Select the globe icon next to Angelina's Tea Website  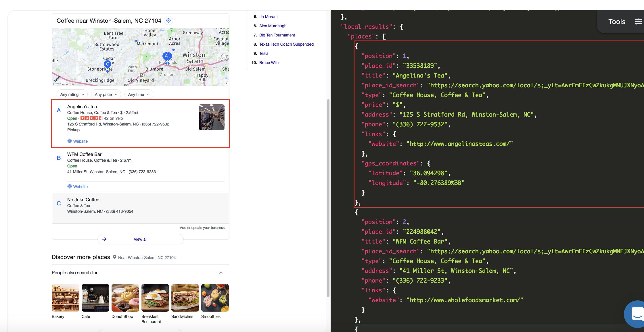click(70, 141)
